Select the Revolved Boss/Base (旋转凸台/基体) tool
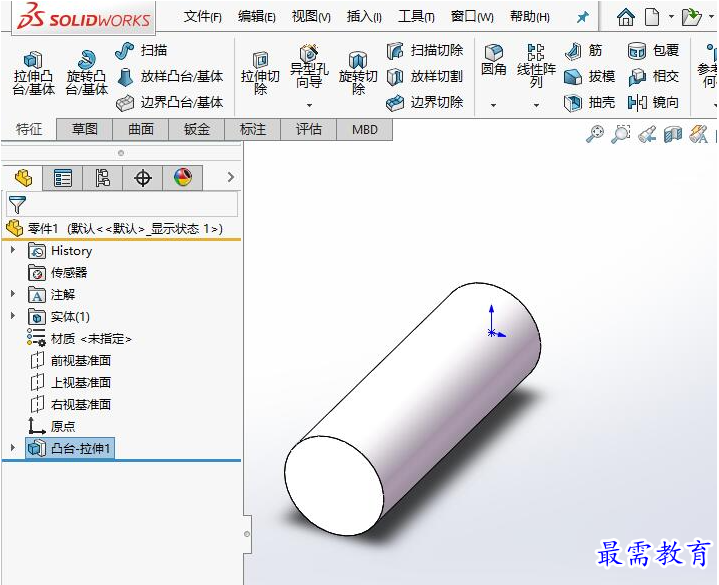719x585 pixels. tap(87, 73)
